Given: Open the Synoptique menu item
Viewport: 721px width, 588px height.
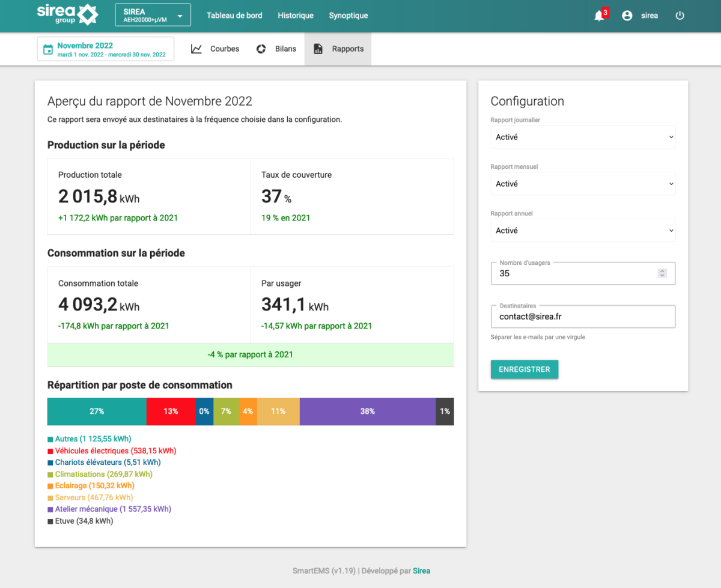Looking at the screenshot, I should (348, 16).
